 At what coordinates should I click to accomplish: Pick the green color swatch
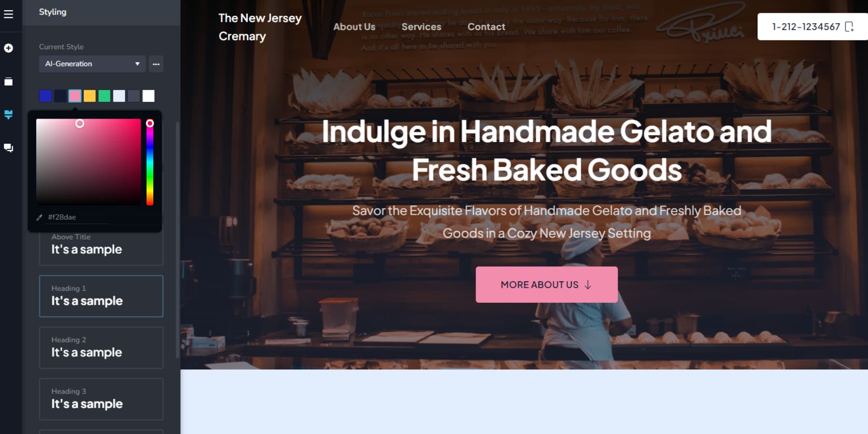point(104,96)
